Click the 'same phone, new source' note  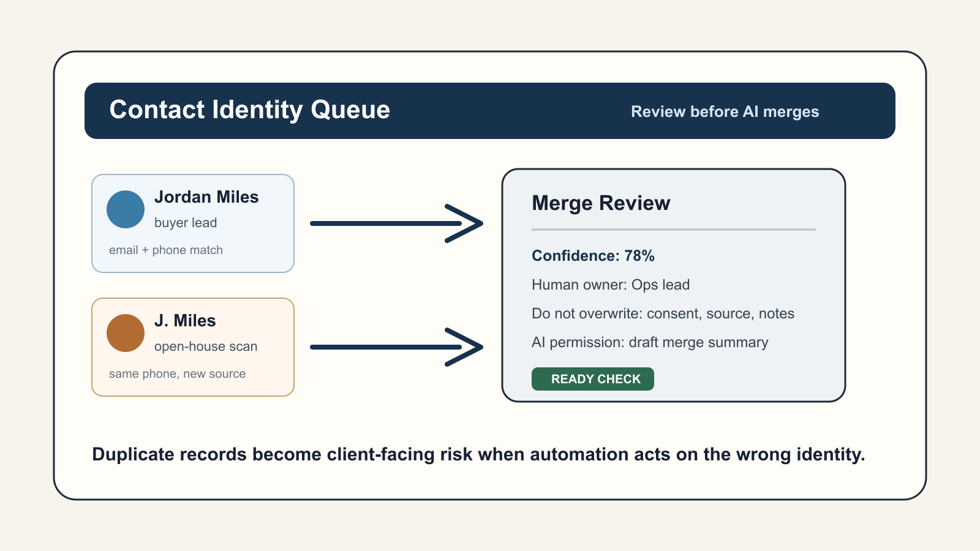click(x=177, y=373)
